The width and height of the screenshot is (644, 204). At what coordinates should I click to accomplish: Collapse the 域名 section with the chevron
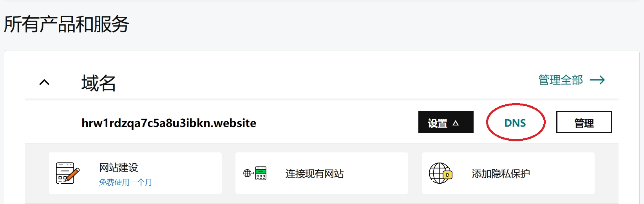click(45, 82)
